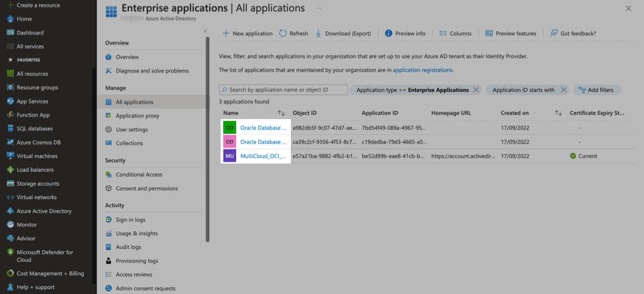Open Collections in Manage section

[x=129, y=143]
